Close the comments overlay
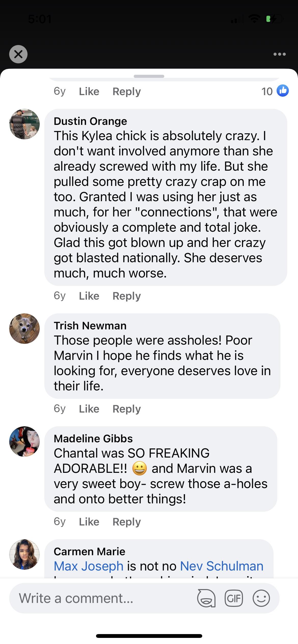The width and height of the screenshot is (298, 644). pyautogui.click(x=18, y=54)
